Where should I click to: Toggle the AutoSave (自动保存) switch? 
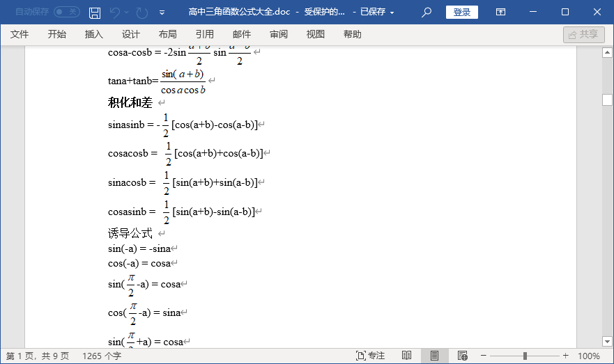(67, 13)
